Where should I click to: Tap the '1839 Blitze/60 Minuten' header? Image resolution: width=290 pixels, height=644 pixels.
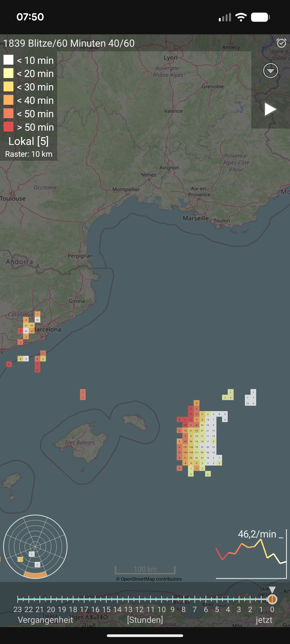[x=69, y=43]
